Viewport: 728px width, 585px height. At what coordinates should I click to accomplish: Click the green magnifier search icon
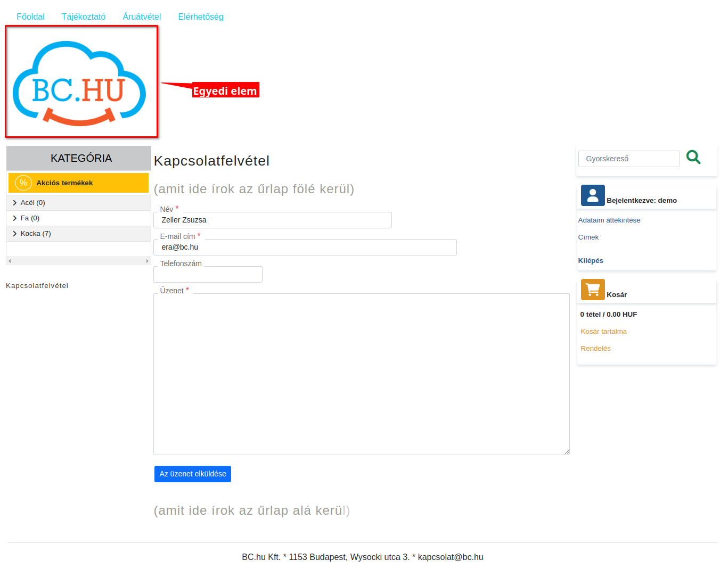pos(693,157)
